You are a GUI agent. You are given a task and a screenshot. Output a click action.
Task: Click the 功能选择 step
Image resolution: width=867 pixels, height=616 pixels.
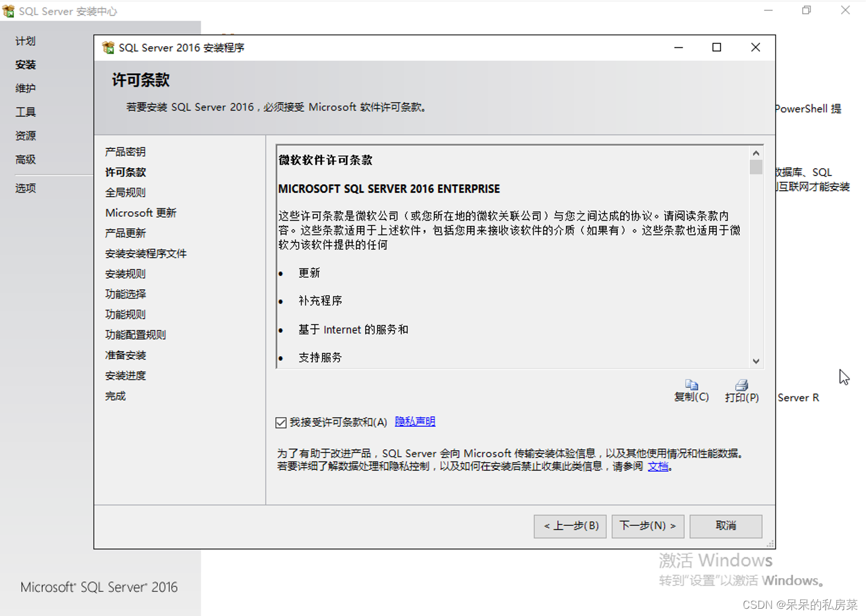pyautogui.click(x=126, y=294)
